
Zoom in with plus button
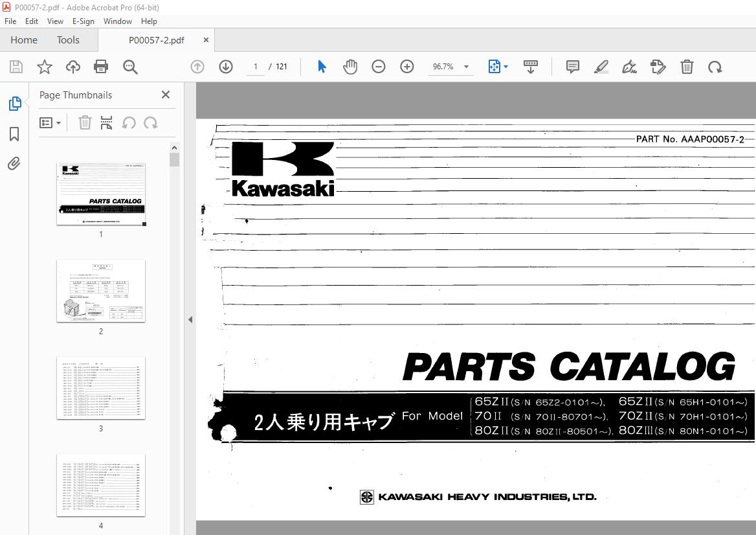pos(407,67)
